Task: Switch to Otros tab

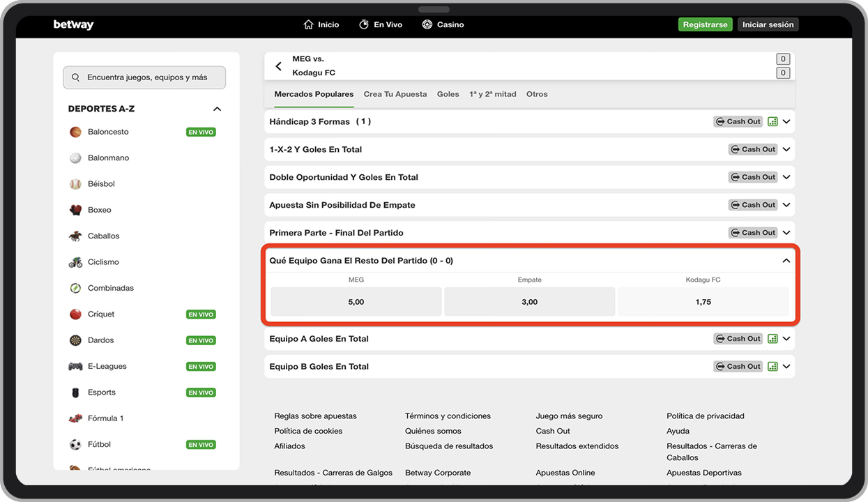Action: click(x=537, y=94)
